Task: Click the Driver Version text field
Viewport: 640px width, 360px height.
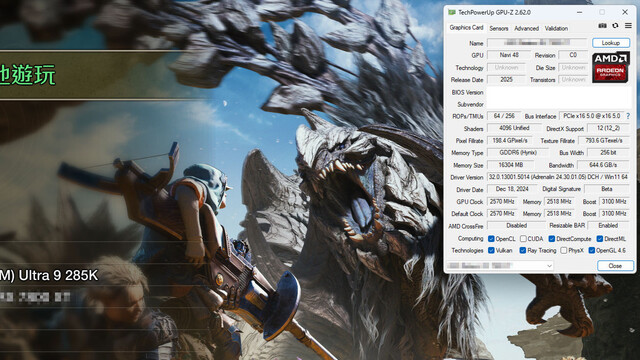Action: pos(558,177)
